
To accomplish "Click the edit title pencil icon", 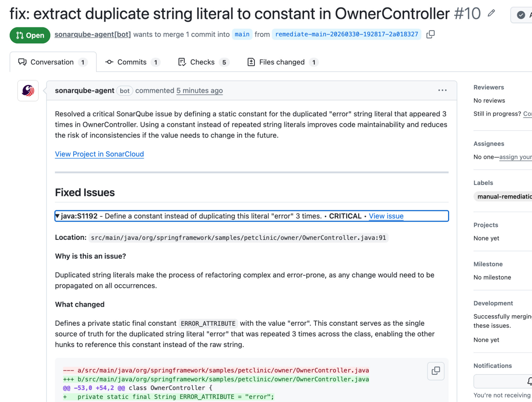I will point(491,13).
